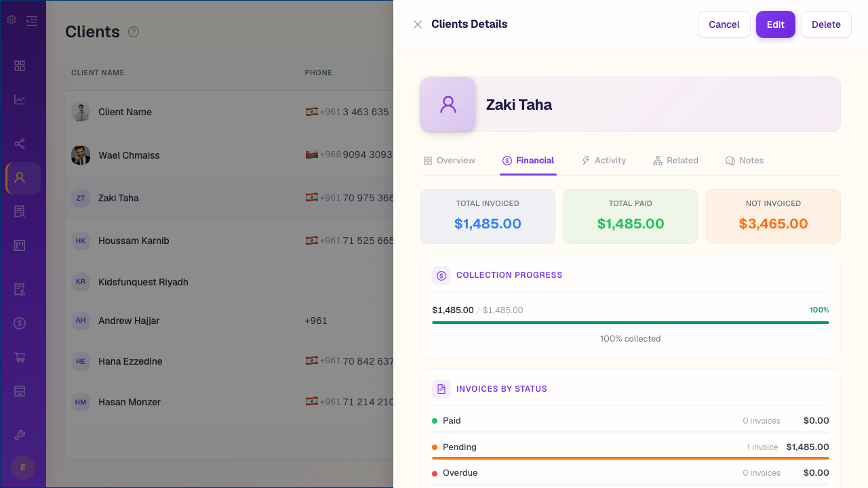This screenshot has width=868, height=488.
Task: Open the Settings gear icon at top left
Action: coord(11,20)
